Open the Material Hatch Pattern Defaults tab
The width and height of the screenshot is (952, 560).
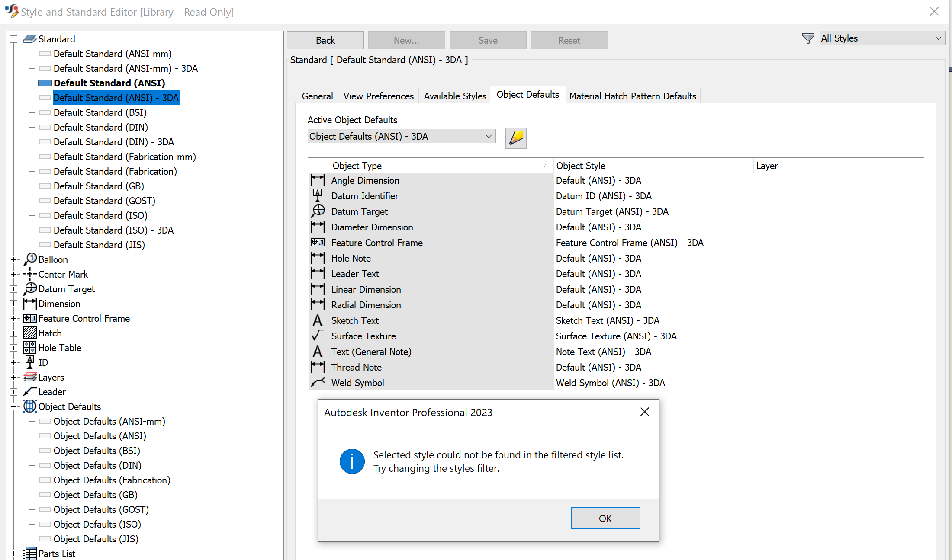pos(633,96)
